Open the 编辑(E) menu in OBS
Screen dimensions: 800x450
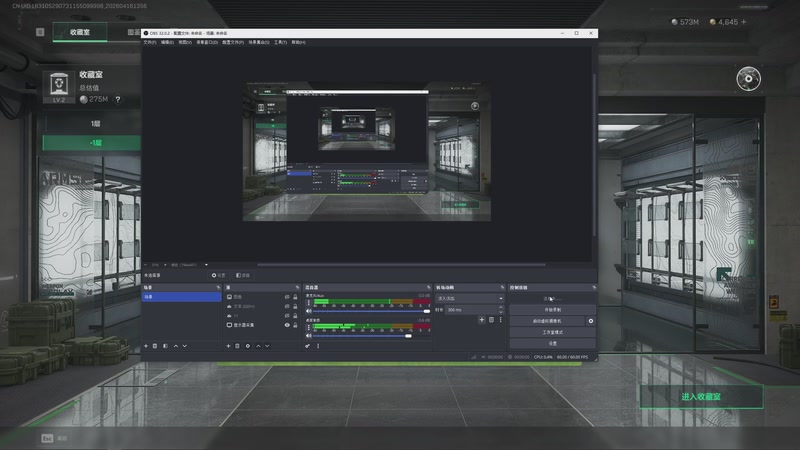point(167,42)
